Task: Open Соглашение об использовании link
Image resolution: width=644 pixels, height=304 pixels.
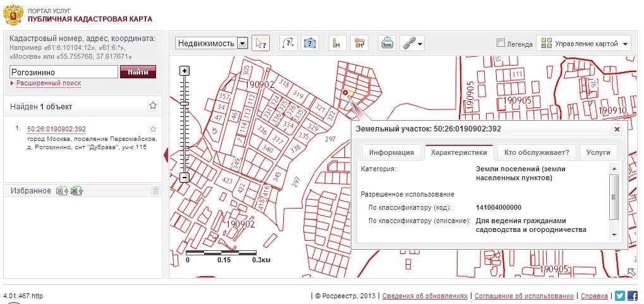Action: pyautogui.click(x=525, y=296)
